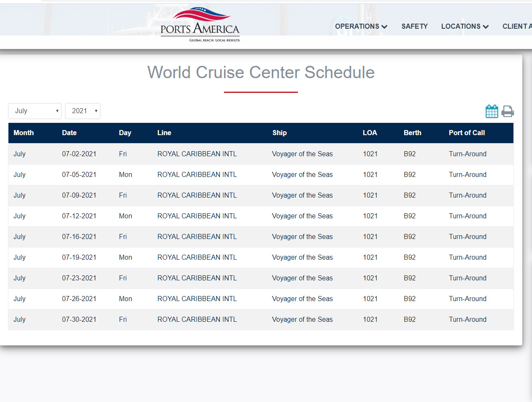This screenshot has height=402, width=532.
Task: Click Turn-Around in the 07-30-2021 row
Action: tap(467, 319)
